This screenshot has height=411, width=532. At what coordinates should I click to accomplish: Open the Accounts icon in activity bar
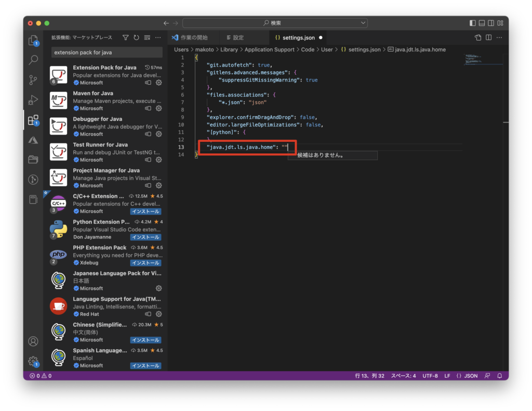(x=33, y=341)
